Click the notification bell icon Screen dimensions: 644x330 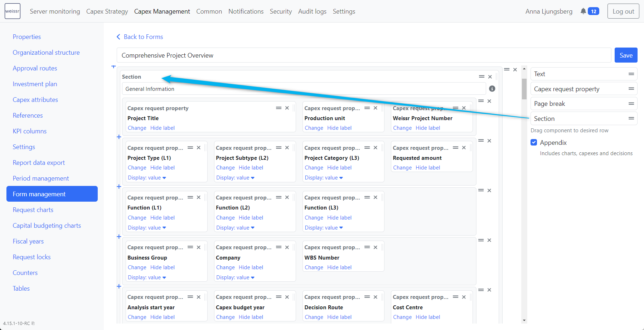[x=583, y=11]
